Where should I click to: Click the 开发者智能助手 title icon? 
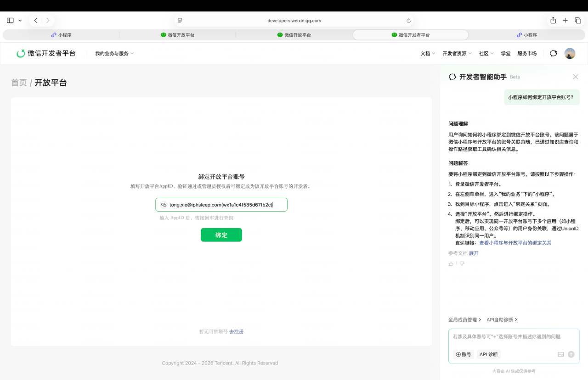point(452,77)
